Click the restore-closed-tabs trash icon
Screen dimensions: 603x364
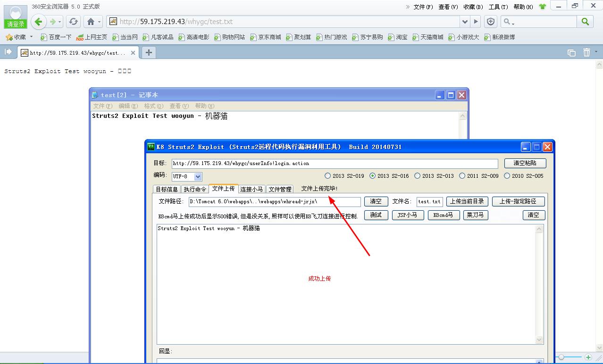tap(586, 52)
